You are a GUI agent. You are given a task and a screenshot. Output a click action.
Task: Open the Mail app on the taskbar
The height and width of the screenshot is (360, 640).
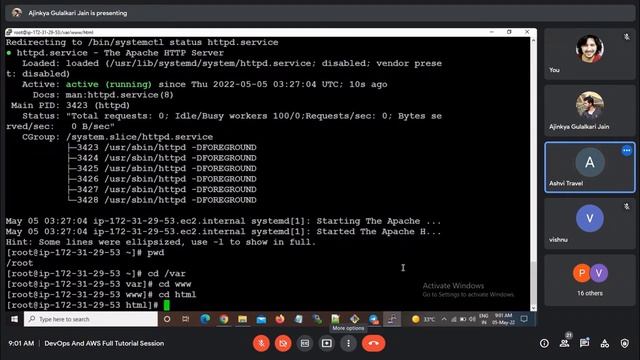(x=261, y=319)
